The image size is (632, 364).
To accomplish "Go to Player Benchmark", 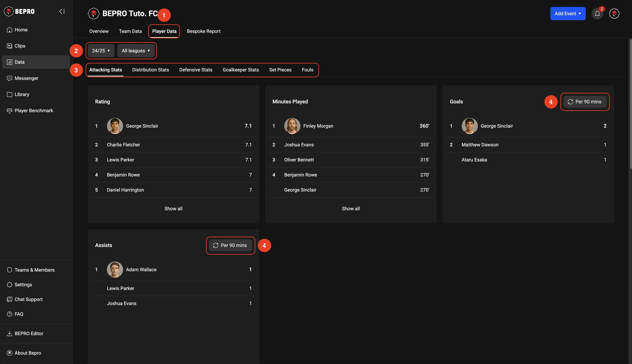I will tap(34, 111).
